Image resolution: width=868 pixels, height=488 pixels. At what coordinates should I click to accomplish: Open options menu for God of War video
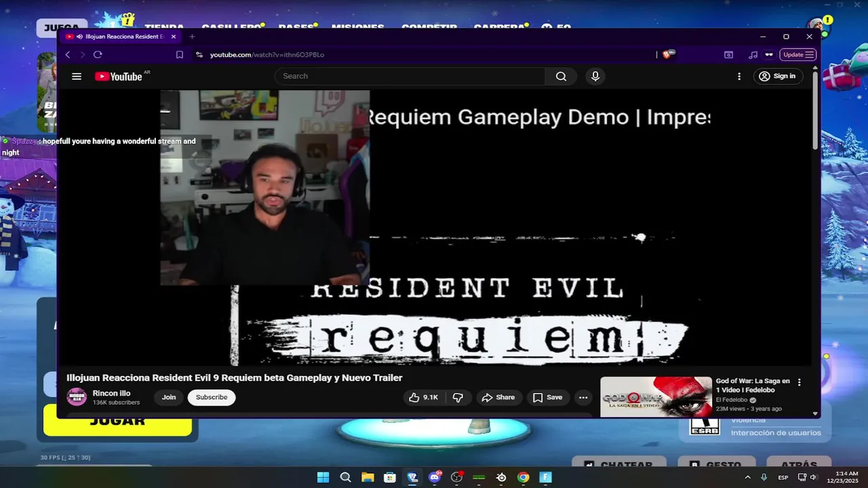(x=800, y=382)
